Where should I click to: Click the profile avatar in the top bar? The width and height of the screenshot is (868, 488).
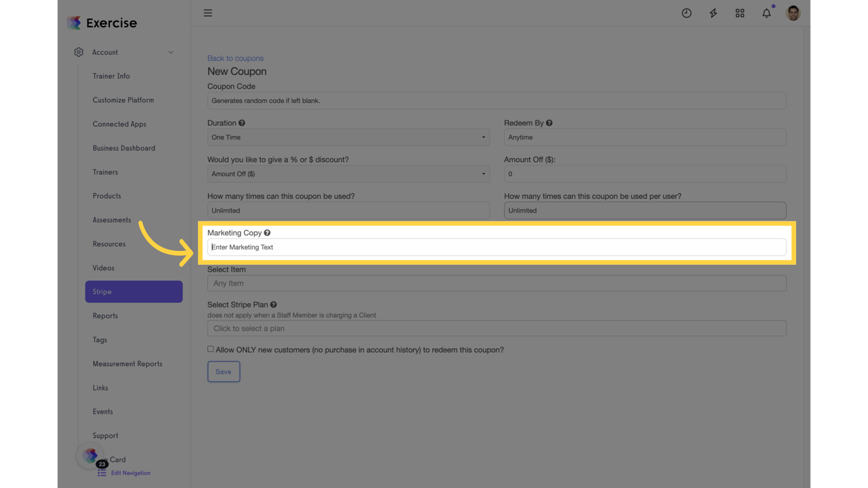click(793, 12)
